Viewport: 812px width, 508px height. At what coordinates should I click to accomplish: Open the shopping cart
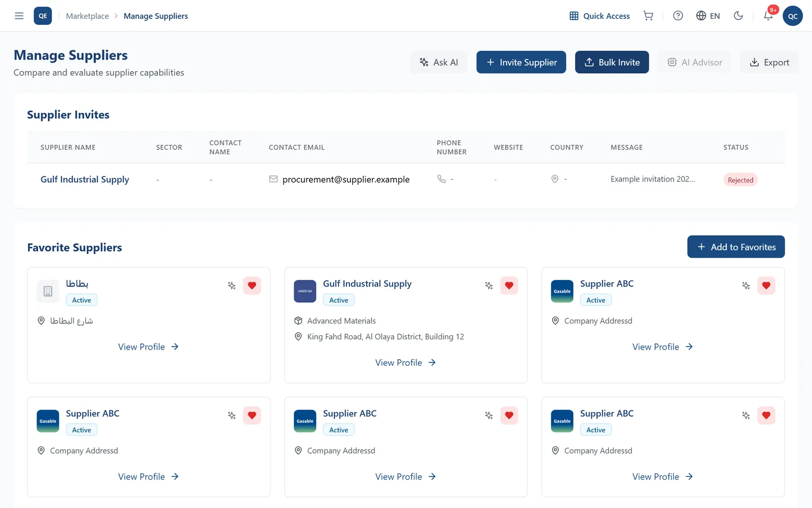[648, 16]
